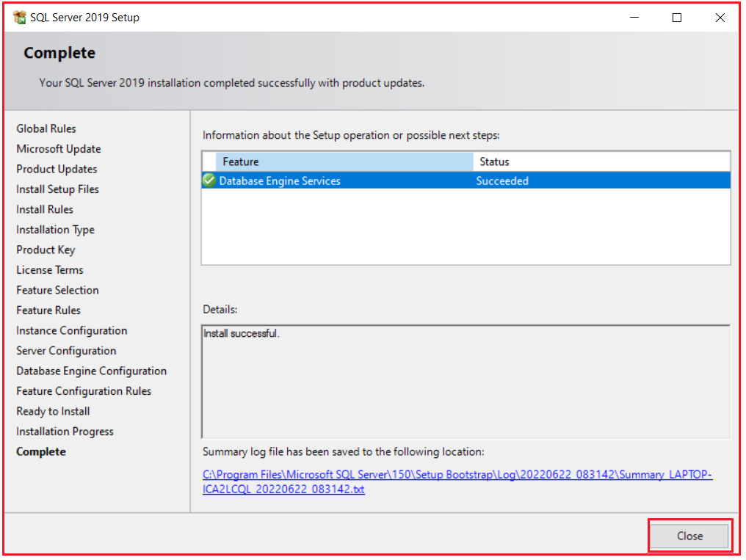The width and height of the screenshot is (746, 560).
Task: Maximize the SQL Server 2019 Setup window
Action: (676, 18)
